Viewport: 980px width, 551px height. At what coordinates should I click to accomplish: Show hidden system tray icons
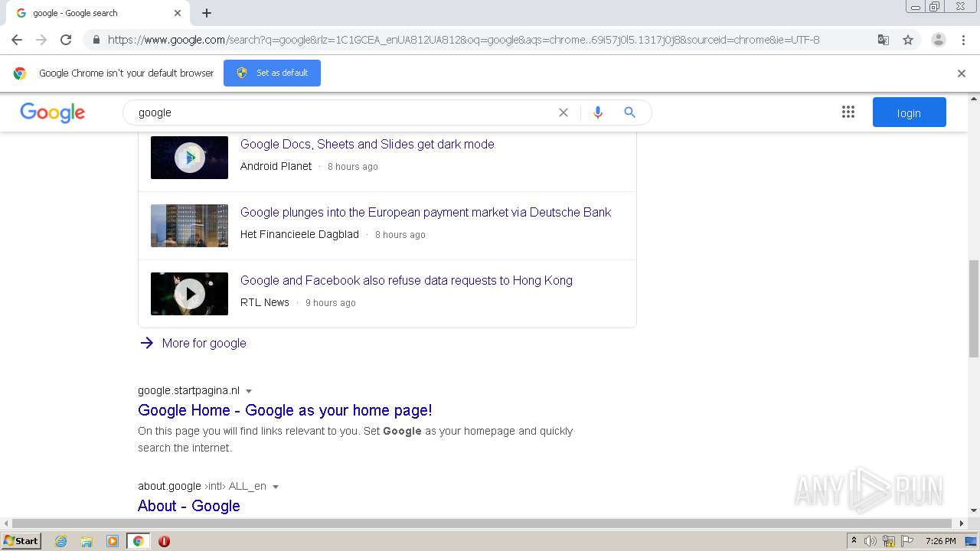[x=854, y=541]
